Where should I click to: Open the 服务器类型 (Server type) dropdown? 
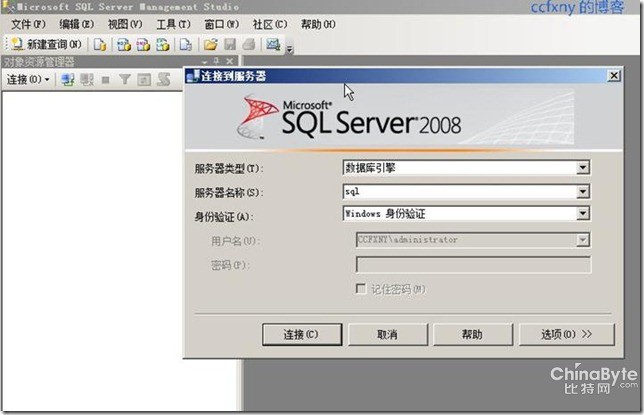[x=583, y=168]
